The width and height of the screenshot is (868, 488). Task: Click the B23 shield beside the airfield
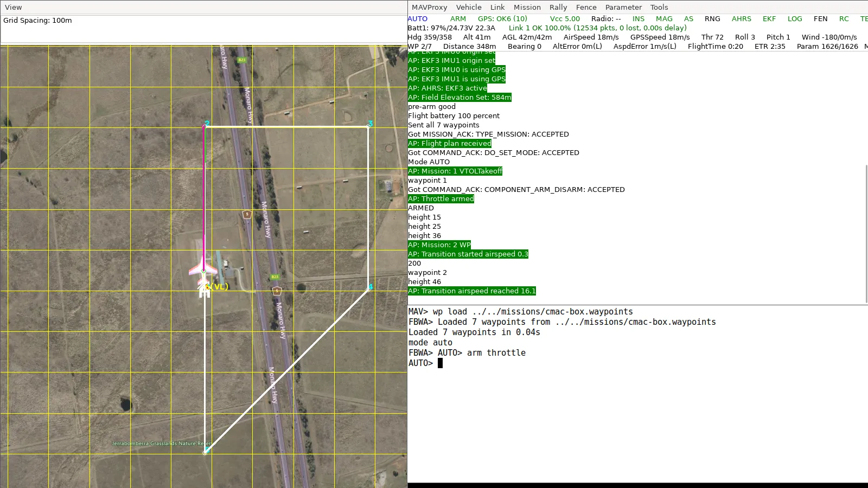pyautogui.click(x=275, y=277)
